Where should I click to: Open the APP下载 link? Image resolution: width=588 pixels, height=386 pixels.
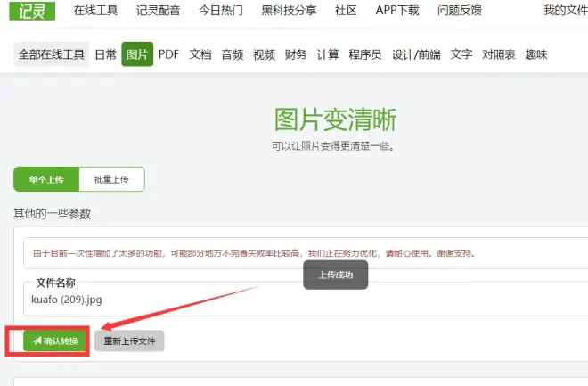pos(397,11)
